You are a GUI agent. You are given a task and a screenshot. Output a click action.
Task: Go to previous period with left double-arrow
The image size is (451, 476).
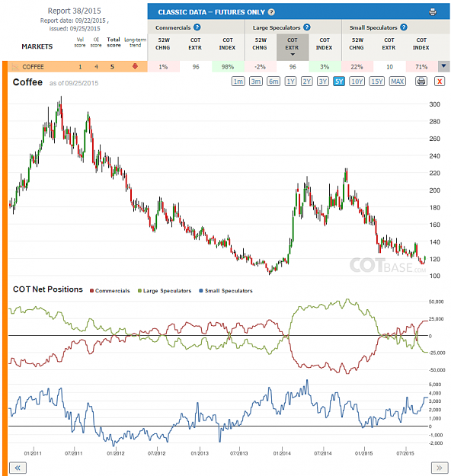(x=18, y=468)
